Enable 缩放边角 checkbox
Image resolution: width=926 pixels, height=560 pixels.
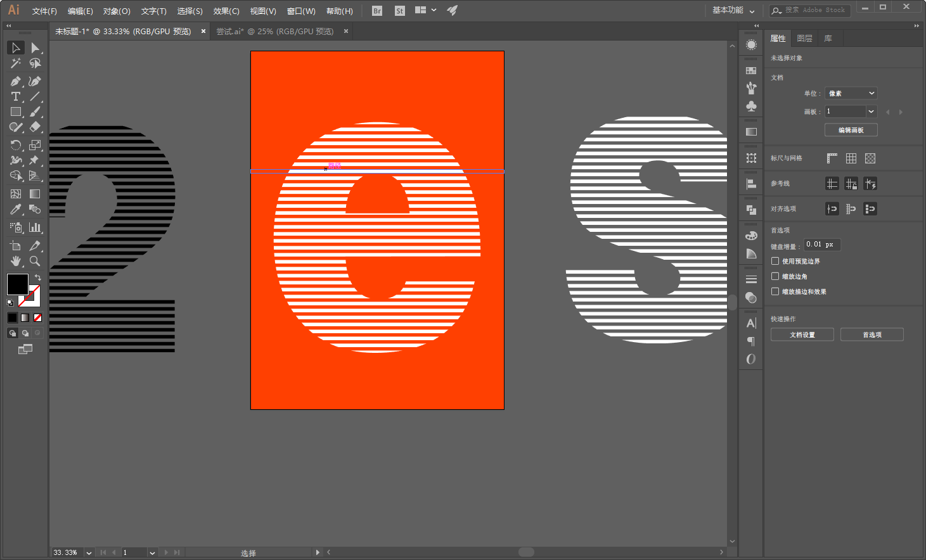(x=775, y=276)
